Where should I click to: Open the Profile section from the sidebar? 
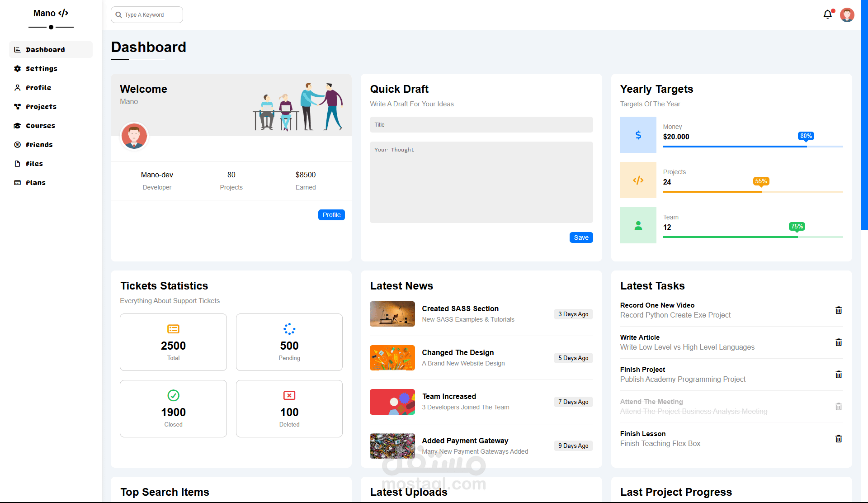[x=39, y=87]
